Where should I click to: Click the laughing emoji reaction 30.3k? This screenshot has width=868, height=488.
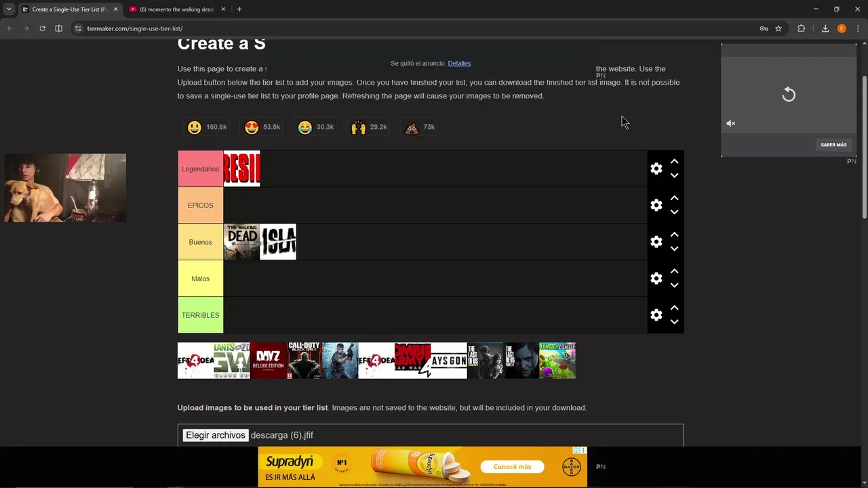tap(315, 127)
